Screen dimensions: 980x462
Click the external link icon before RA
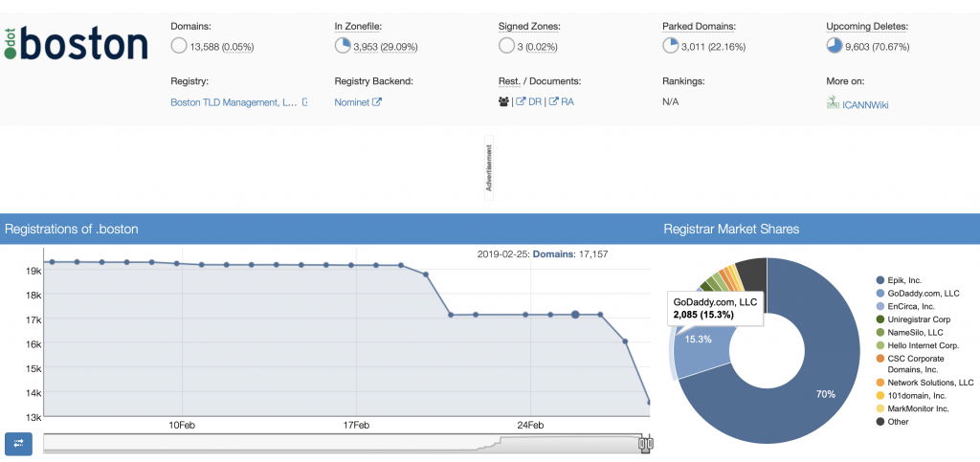point(554,101)
